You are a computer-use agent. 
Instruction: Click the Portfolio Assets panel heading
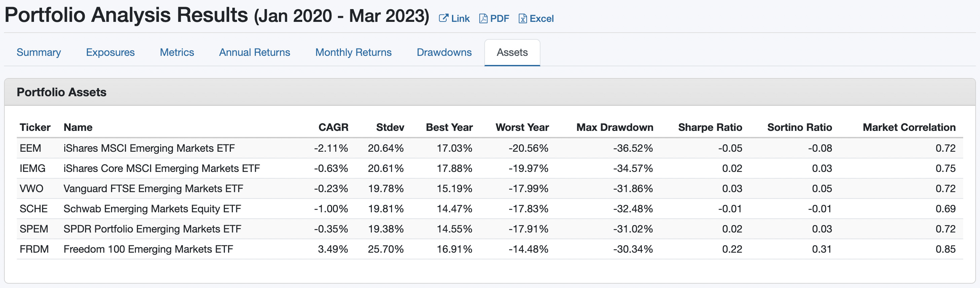click(62, 92)
